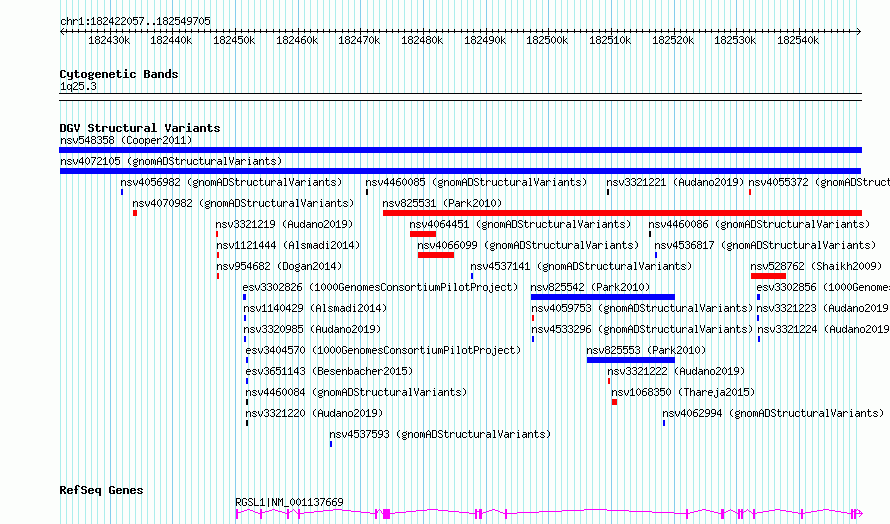Click the nsv548358 (Cooper2011) variant label
Screen dimensions: 890x524
pos(126,140)
